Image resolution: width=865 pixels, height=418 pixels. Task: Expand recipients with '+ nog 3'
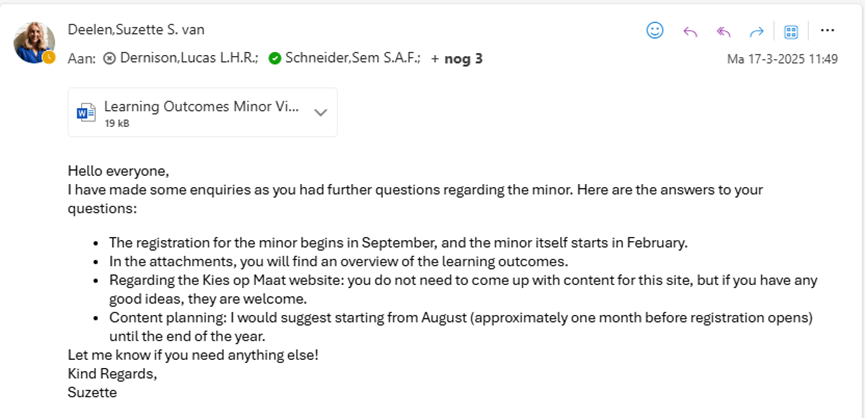[x=457, y=58]
